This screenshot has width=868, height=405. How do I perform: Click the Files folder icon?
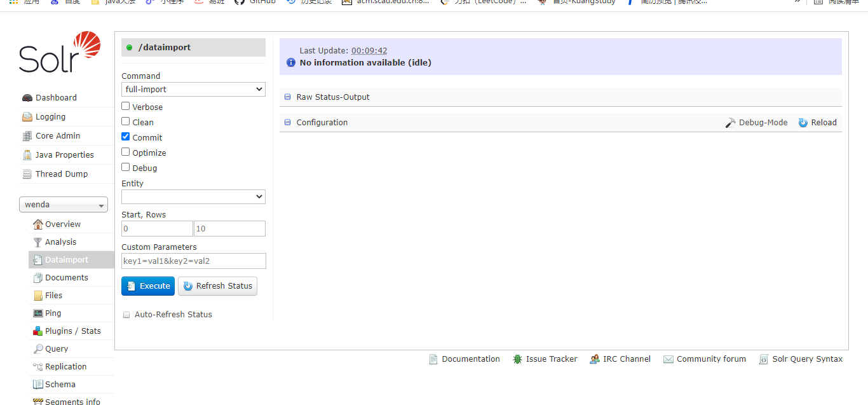click(38, 296)
